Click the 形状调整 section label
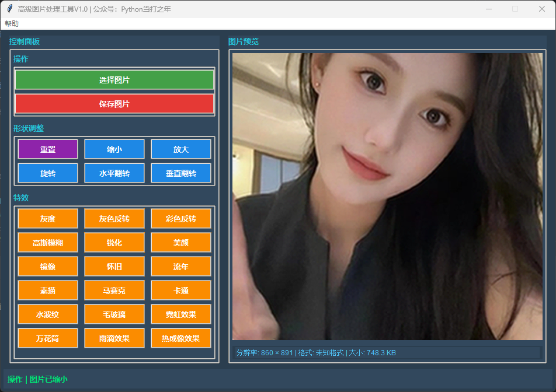Viewport: 556px width, 392px height. (x=29, y=128)
